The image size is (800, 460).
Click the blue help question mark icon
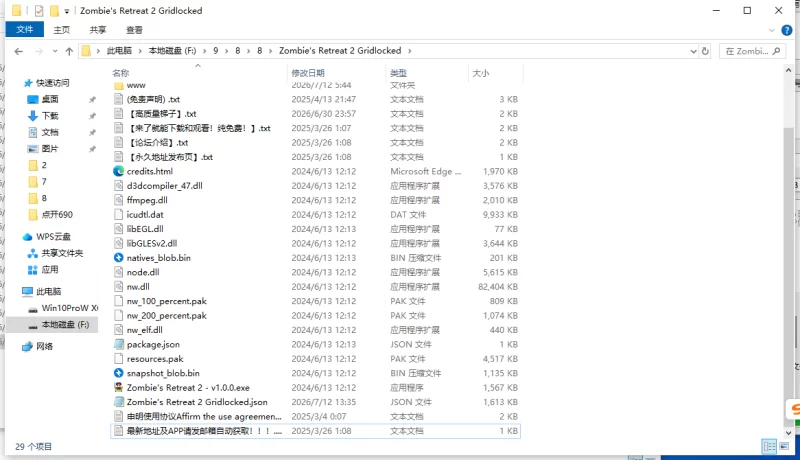click(787, 30)
